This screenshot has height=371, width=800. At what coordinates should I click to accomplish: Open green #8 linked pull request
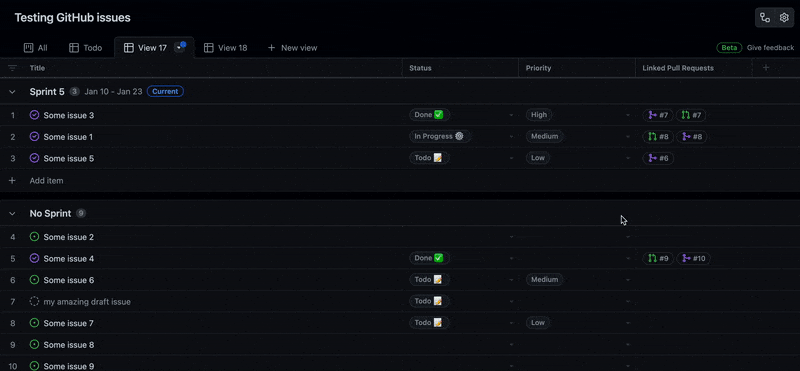(658, 137)
